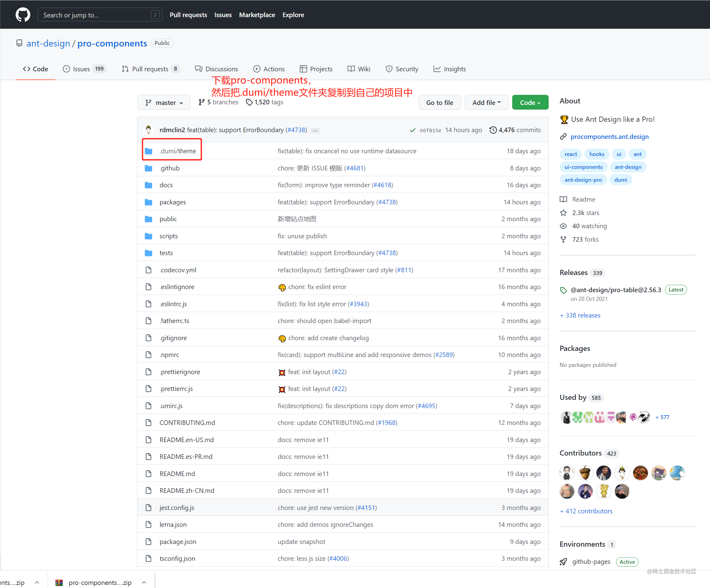
Task: Open the Pull requests repository tab
Action: [151, 69]
